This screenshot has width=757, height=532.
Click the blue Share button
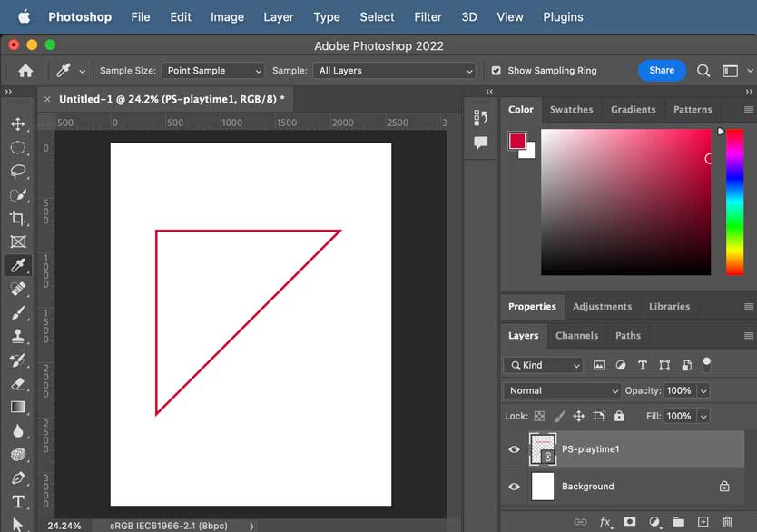pyautogui.click(x=662, y=71)
